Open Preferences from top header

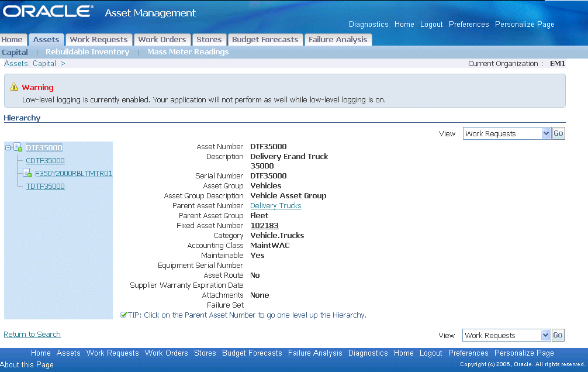click(x=469, y=25)
